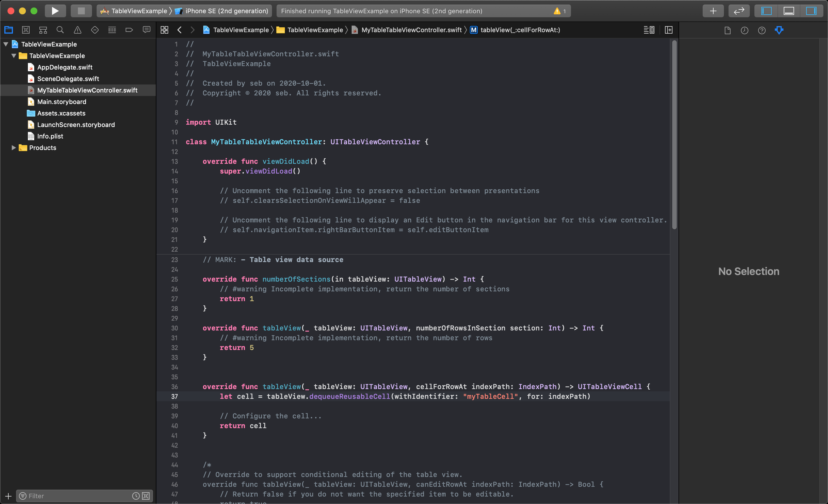Open tableView(_:cellForRowAt:) method breadcrumb
This screenshot has width=828, height=504.
515,30
